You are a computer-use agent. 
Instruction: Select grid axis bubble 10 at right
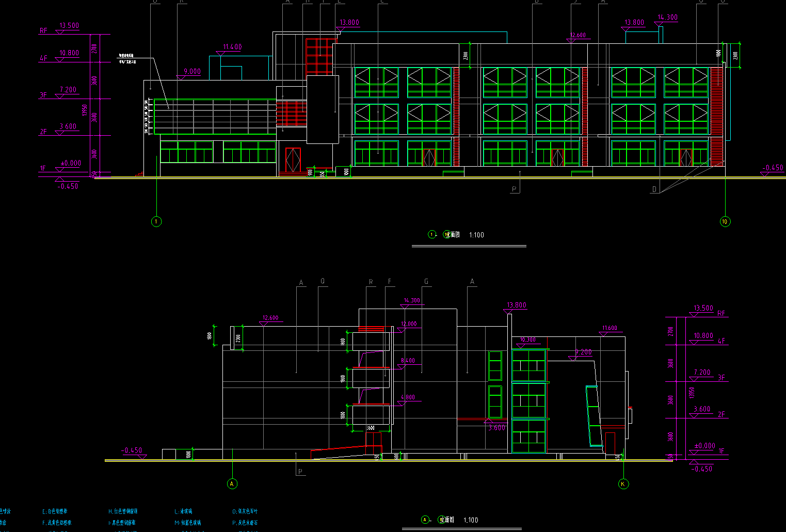tap(725, 221)
